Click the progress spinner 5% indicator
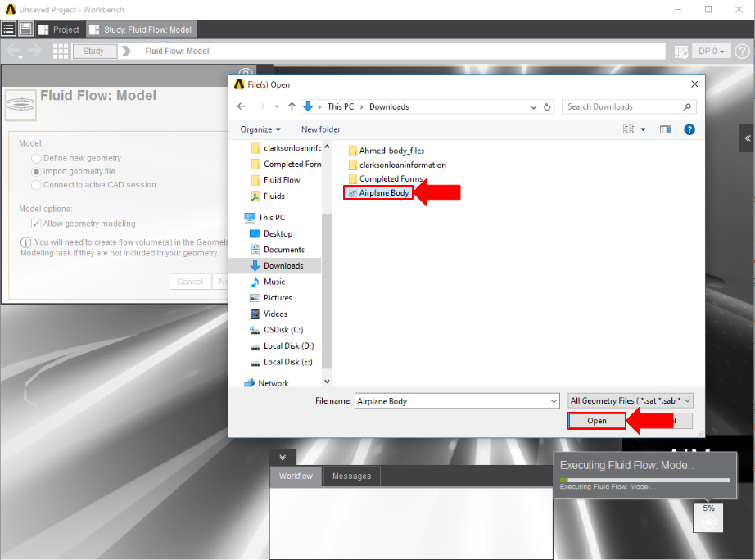Image resolution: width=755 pixels, height=560 pixels. click(x=708, y=517)
